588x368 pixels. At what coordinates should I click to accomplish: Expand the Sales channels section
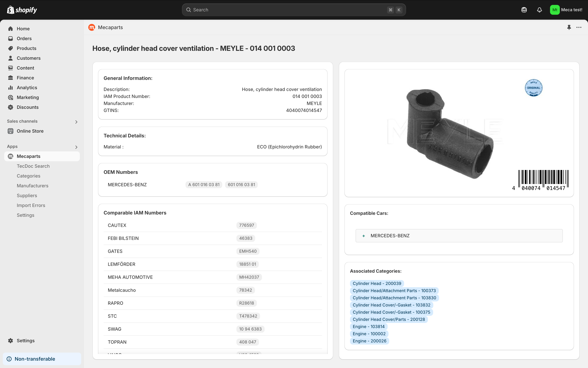[x=76, y=122]
